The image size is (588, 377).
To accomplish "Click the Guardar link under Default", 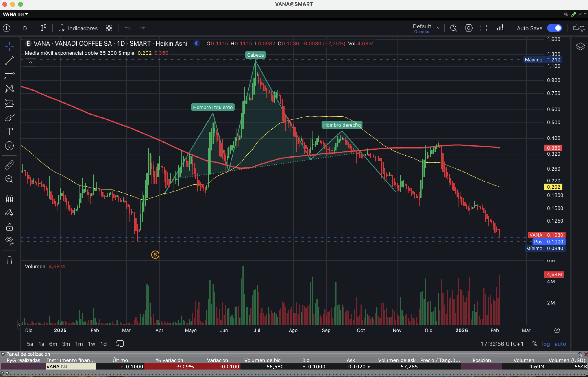I will coord(422,32).
